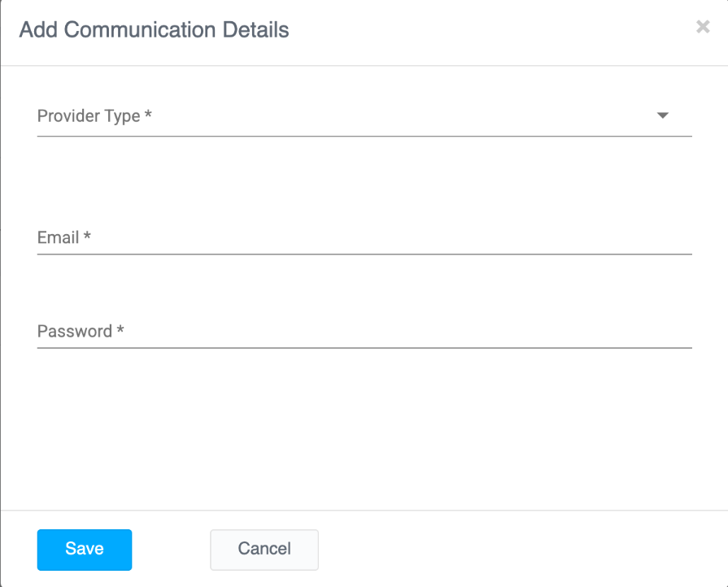Click the asterisk beside Provider Type
Viewport: 728px width, 587px height.
tap(148, 115)
